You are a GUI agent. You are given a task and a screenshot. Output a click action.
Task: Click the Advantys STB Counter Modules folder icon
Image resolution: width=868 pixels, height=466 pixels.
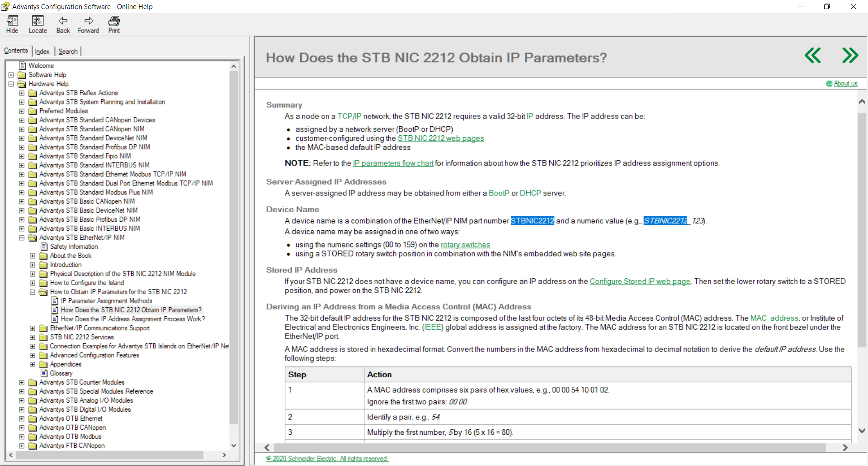click(x=33, y=382)
